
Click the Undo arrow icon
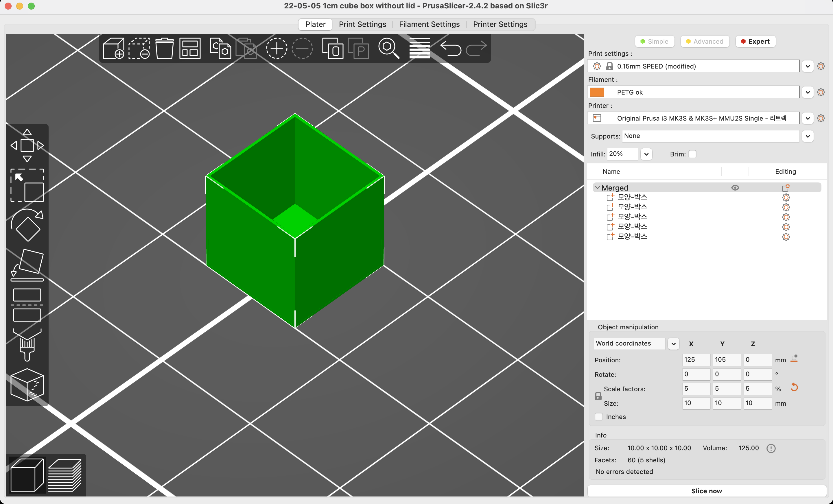pos(451,48)
